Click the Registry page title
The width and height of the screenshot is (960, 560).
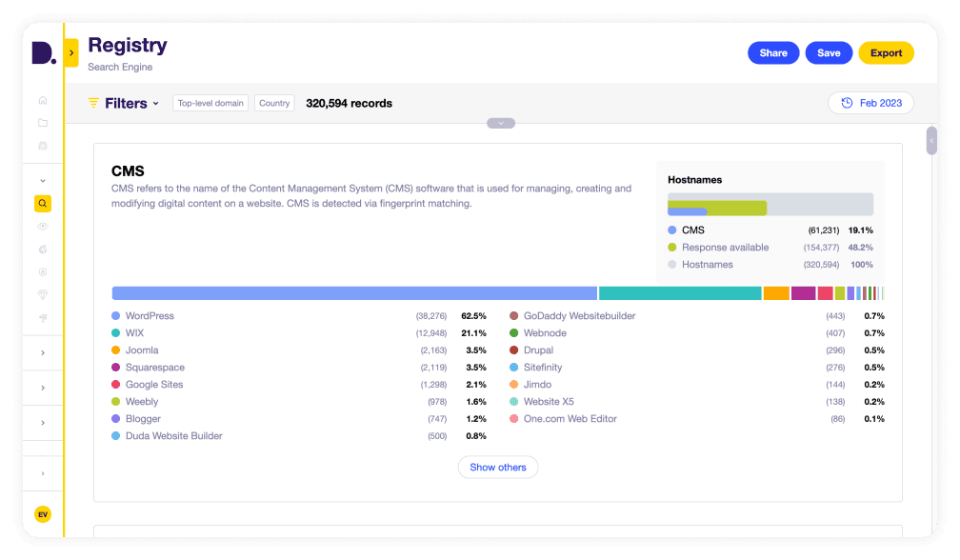pos(128,46)
